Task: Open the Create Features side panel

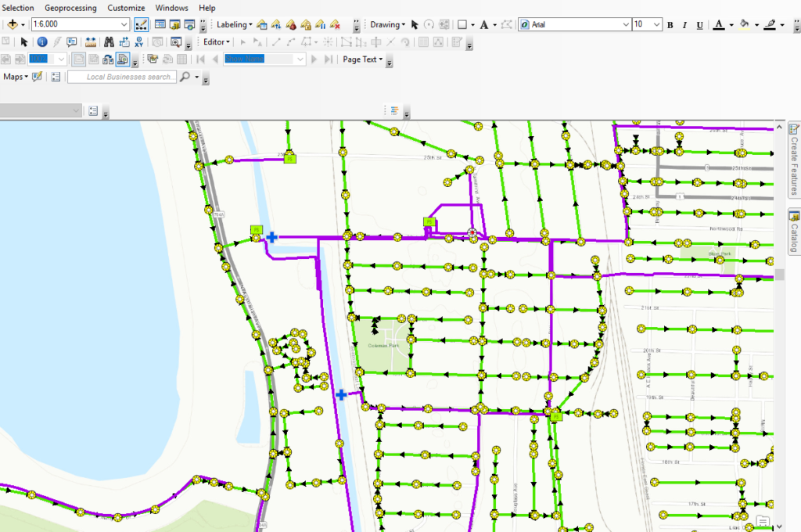Action: (793, 160)
